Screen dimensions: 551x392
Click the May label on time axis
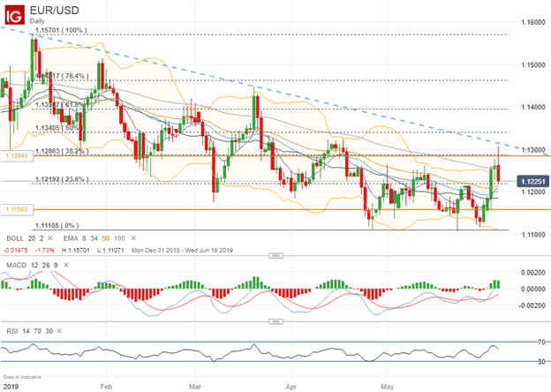[x=388, y=387]
